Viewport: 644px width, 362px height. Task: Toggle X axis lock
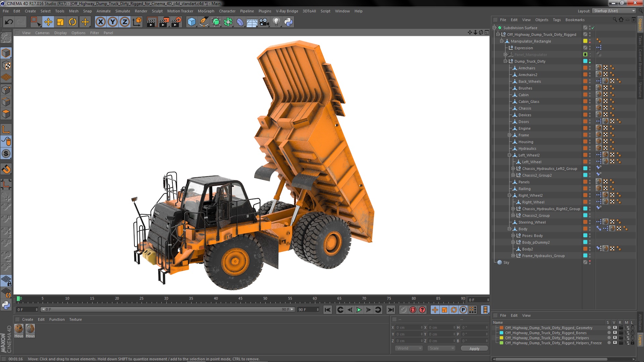pos(100,22)
